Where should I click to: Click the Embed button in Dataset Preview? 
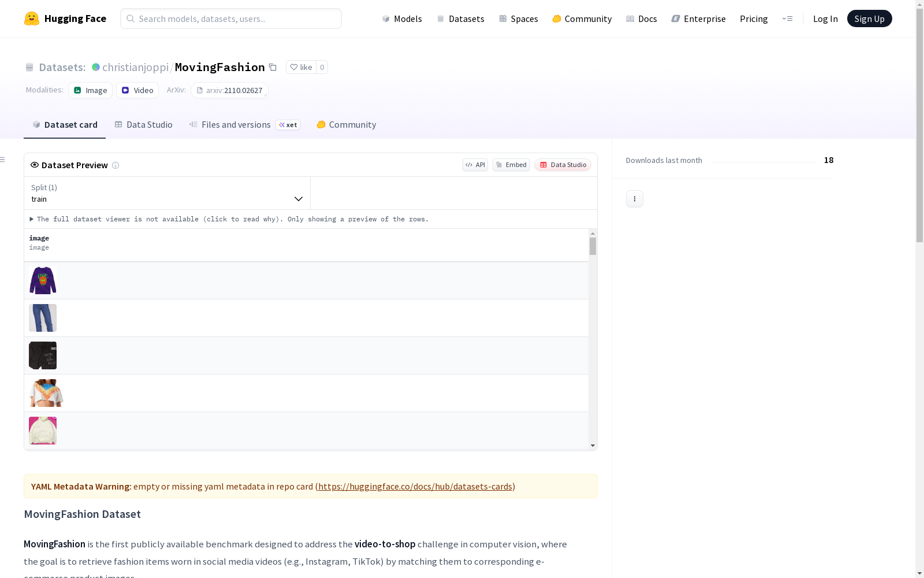point(511,165)
